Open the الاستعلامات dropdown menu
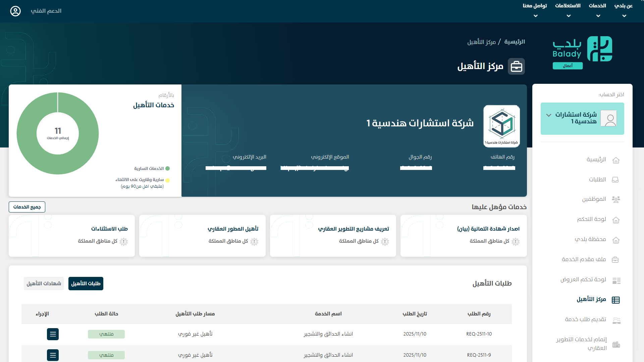 click(x=568, y=10)
